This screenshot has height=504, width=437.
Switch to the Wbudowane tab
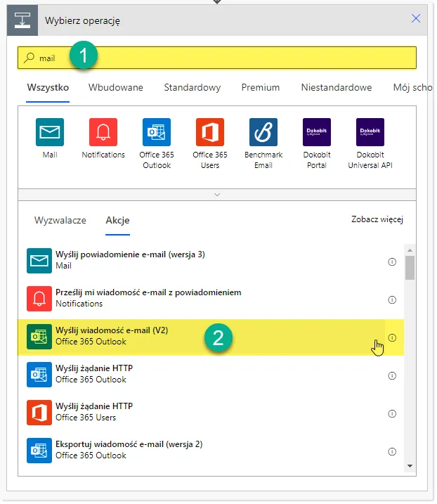point(116,88)
